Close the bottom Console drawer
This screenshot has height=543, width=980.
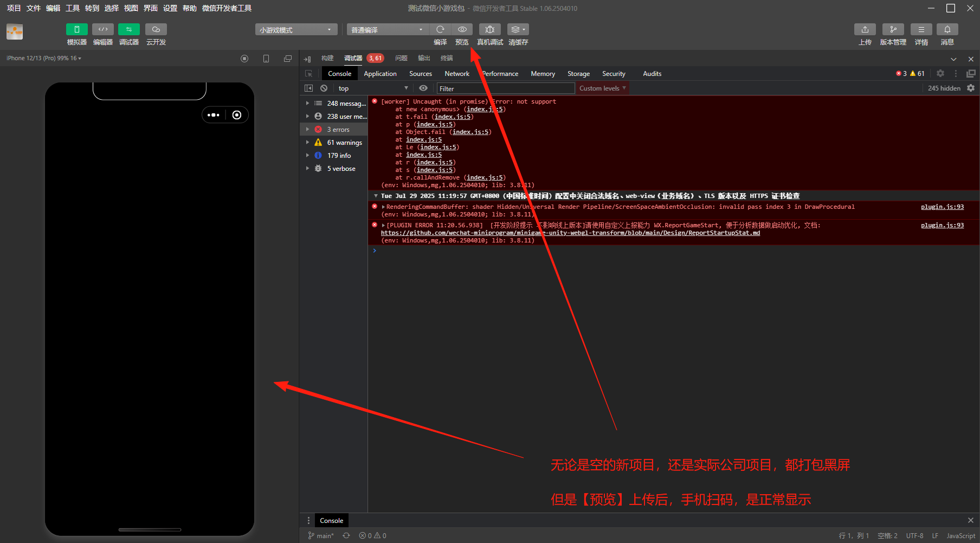tap(971, 520)
